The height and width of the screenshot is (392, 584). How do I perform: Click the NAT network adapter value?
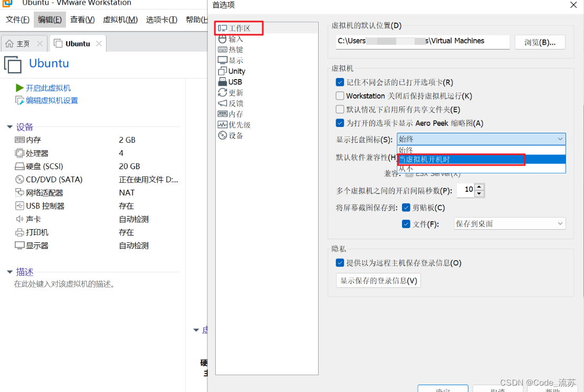[x=127, y=193]
